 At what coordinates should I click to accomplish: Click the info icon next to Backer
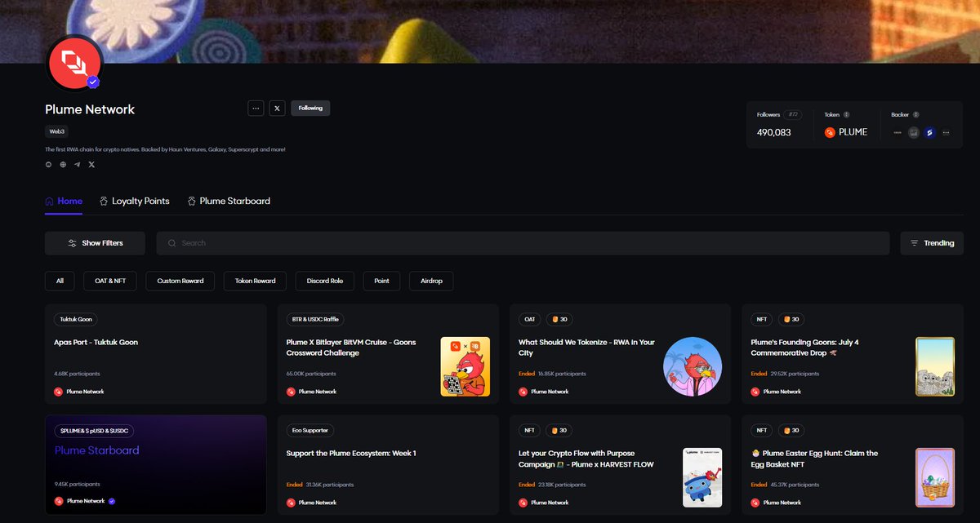[x=916, y=115]
